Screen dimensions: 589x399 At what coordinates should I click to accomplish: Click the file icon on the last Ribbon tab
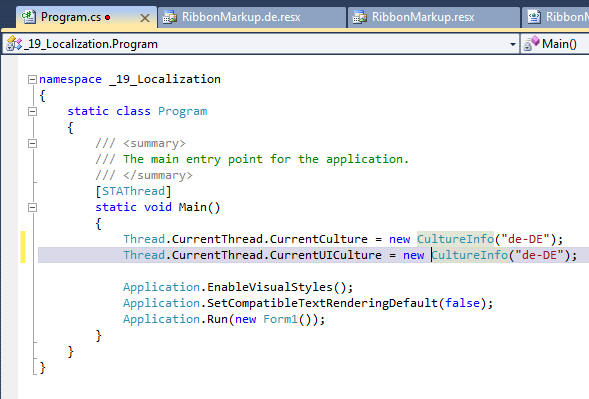[534, 17]
